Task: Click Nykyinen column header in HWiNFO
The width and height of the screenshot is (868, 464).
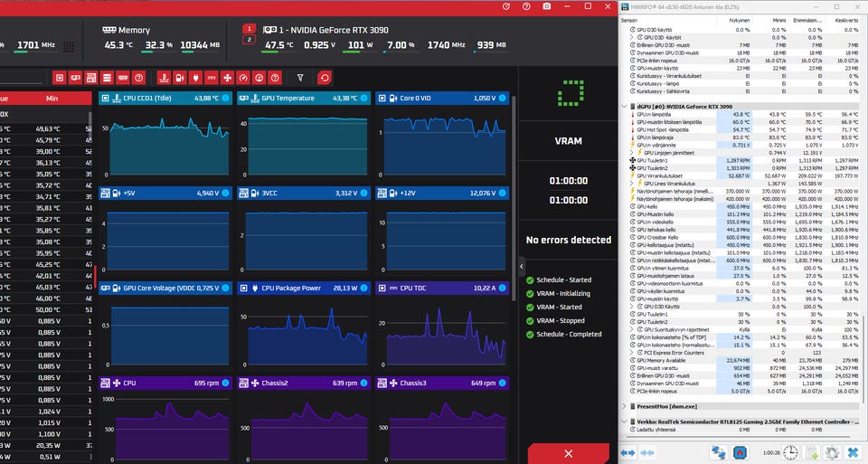Action: pos(741,21)
